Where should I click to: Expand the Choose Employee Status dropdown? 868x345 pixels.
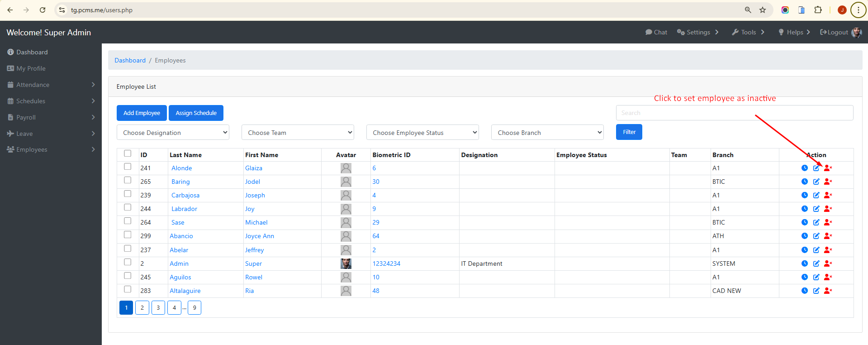coord(422,133)
